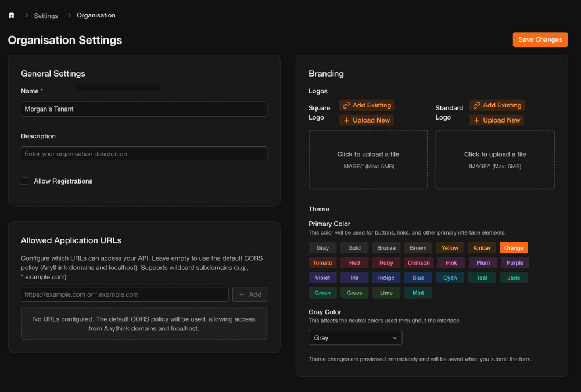581x392 pixels.
Task: Choose the Grass primary color
Action: [x=354, y=293]
